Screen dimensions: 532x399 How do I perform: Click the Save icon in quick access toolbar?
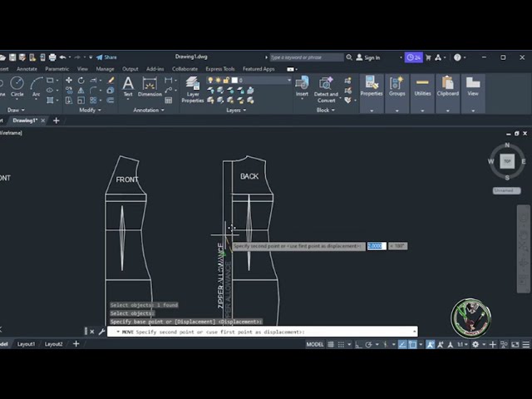point(12,57)
